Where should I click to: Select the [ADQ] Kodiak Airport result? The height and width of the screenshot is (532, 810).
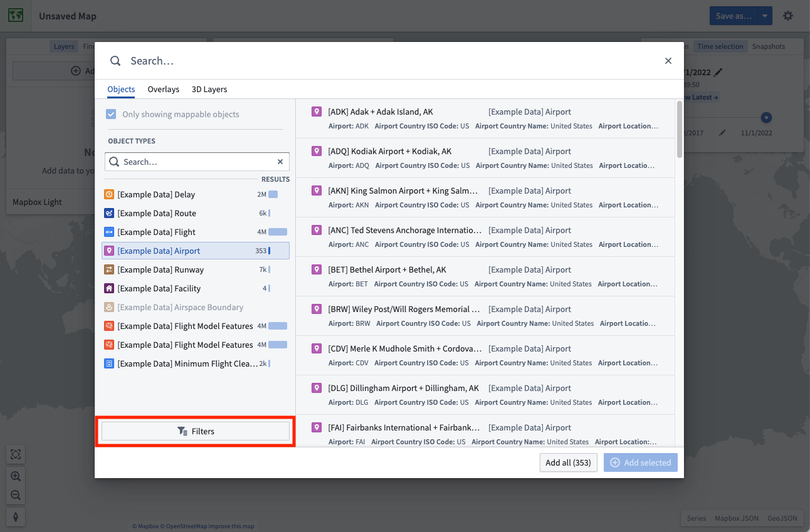485,158
